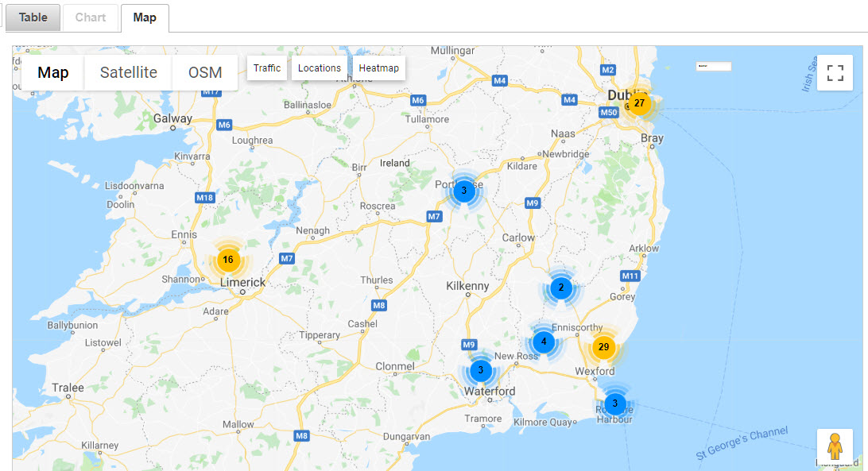Open the cluster of 29 near Wexford

point(603,348)
